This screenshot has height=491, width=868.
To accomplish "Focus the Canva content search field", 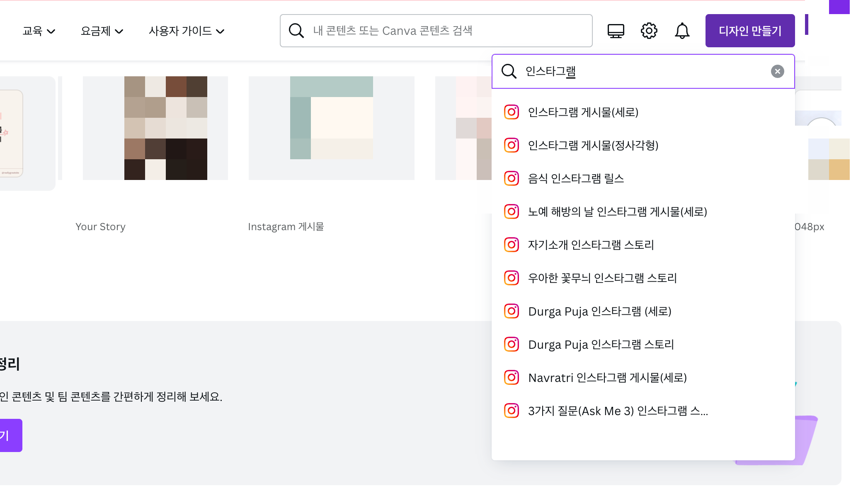I will (436, 31).
